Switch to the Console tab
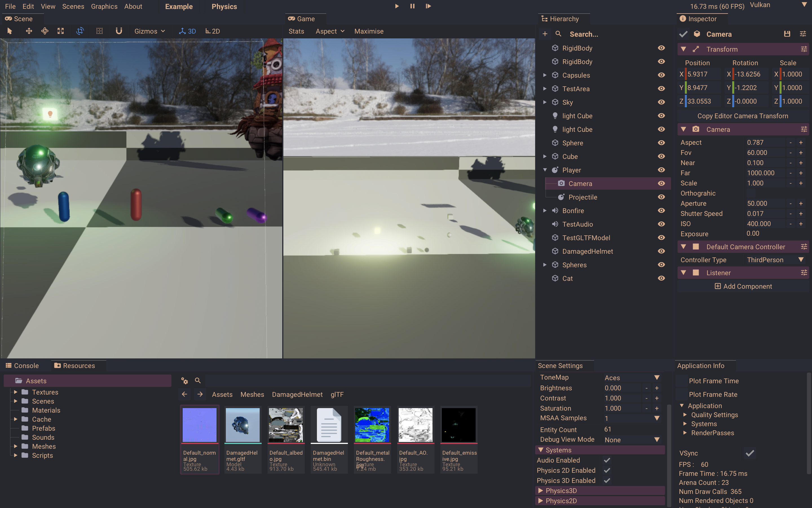This screenshot has height=508, width=812. click(x=22, y=365)
